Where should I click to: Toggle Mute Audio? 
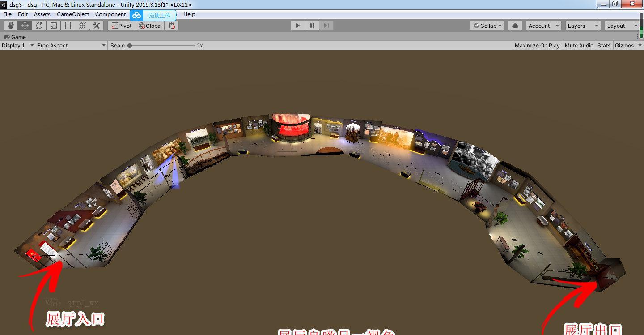coord(579,45)
